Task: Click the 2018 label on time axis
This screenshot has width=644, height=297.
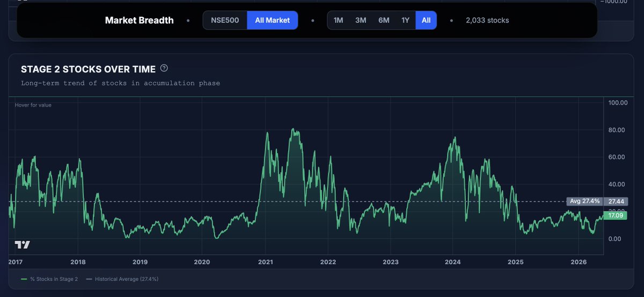Action: coord(78,262)
